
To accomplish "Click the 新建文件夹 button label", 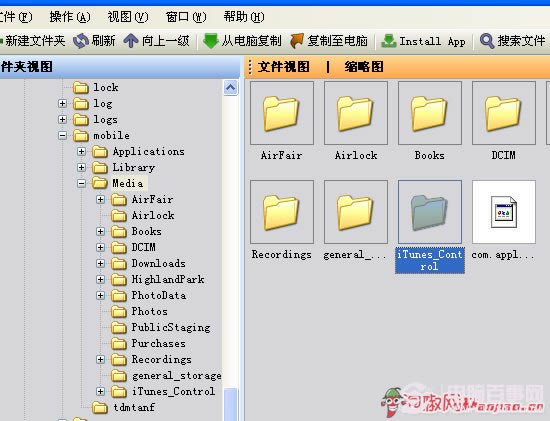I will coord(35,41).
